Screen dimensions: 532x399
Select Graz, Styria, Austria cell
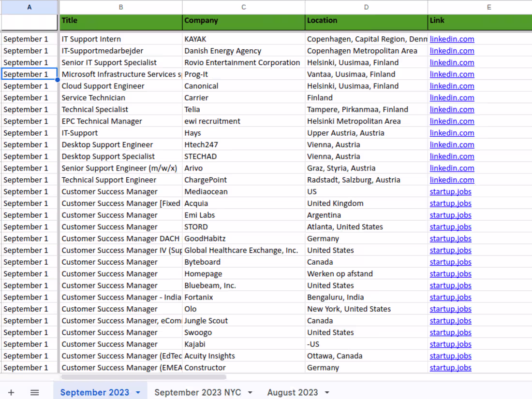coord(367,168)
